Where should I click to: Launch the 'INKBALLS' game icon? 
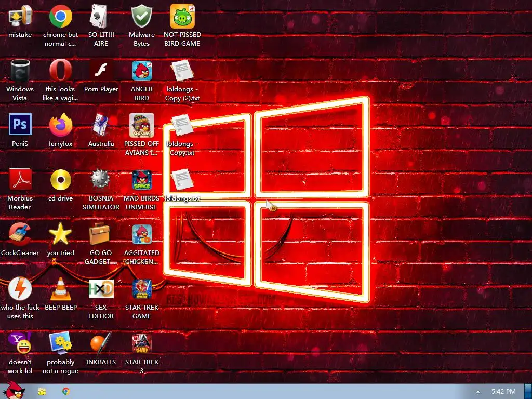point(101,343)
